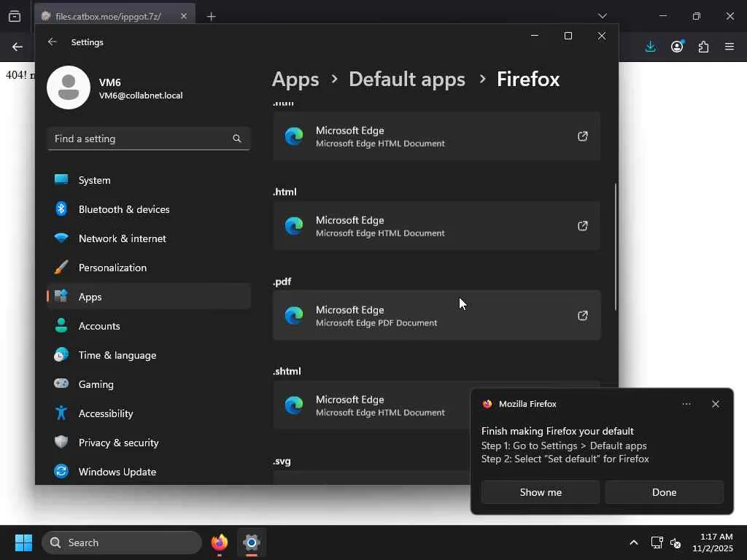747x560 pixels.
Task: Click external link icon on .pdf row
Action: [582, 315]
